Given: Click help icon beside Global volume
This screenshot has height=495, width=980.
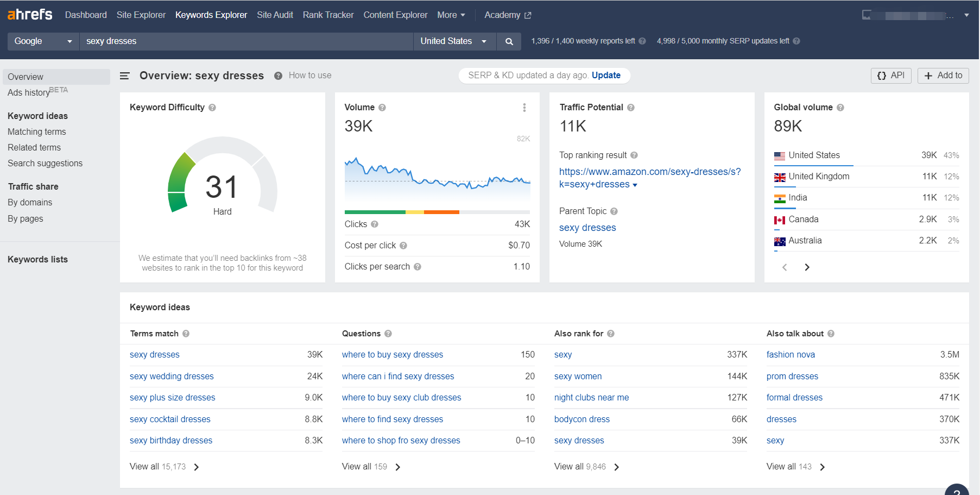Looking at the screenshot, I should tap(840, 108).
